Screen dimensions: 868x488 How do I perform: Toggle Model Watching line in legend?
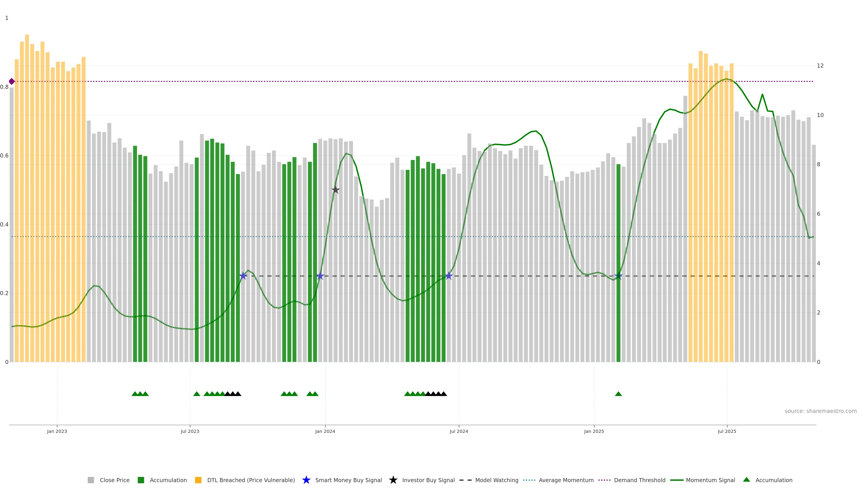[496, 480]
